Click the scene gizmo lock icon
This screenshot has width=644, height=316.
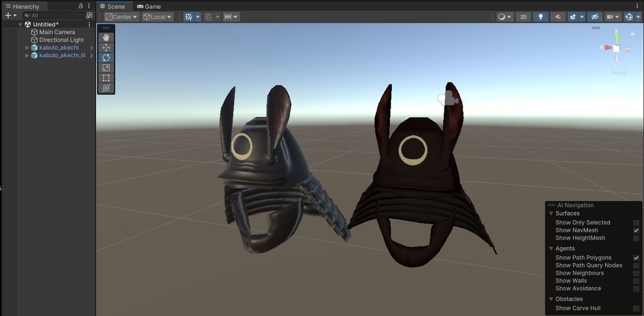pos(633,33)
